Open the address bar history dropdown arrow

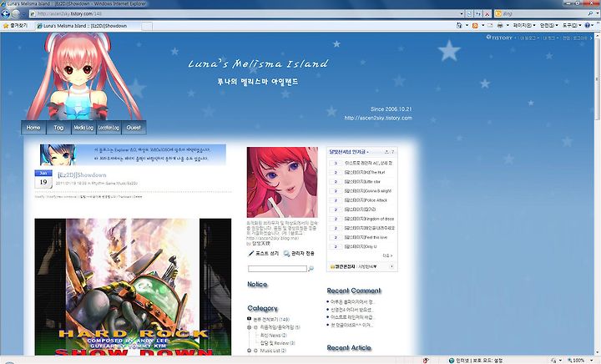click(x=462, y=14)
